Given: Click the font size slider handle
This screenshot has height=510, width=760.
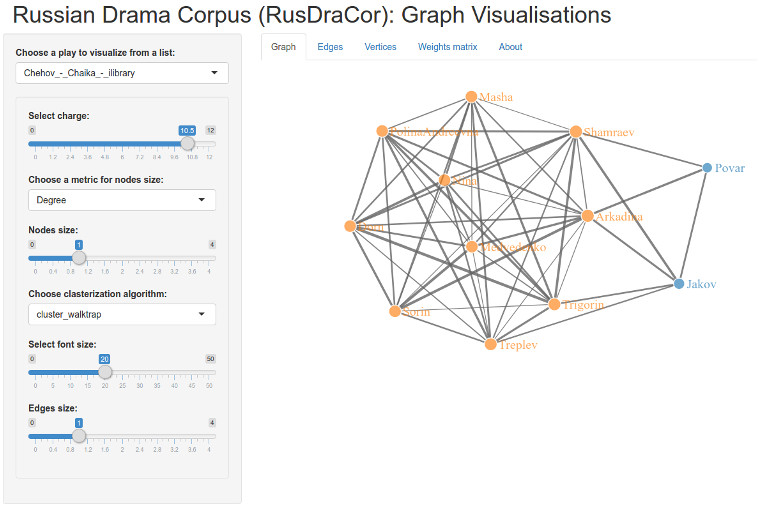Looking at the screenshot, I should 104,371.
